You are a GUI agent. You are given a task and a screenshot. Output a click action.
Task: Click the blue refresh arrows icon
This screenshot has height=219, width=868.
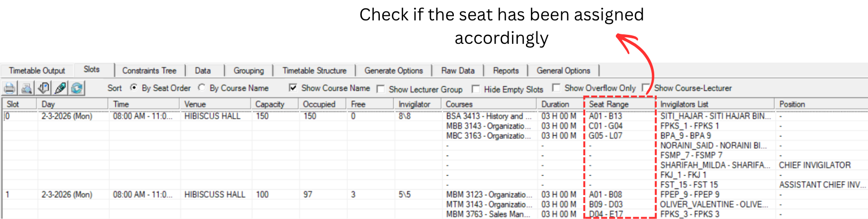[77, 88]
